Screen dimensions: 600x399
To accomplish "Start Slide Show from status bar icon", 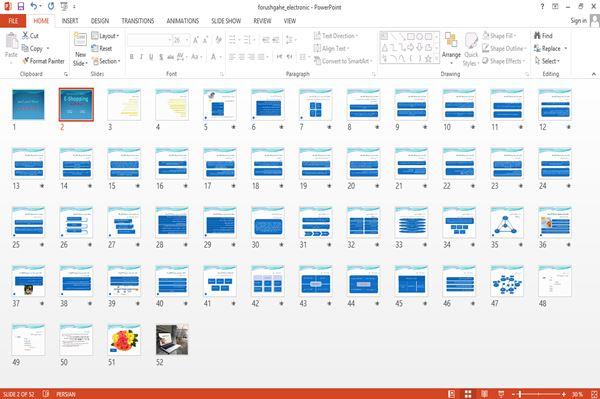I will click(x=501, y=394).
